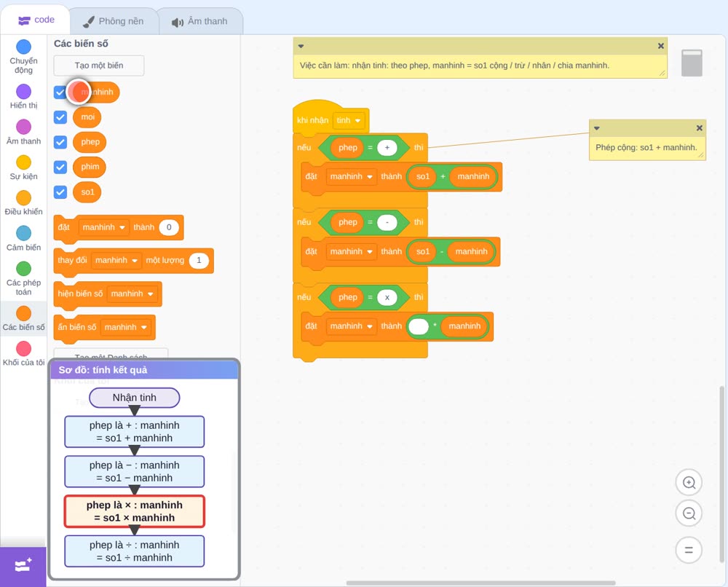Open variable dropdown in palette đặt block

click(x=103, y=227)
